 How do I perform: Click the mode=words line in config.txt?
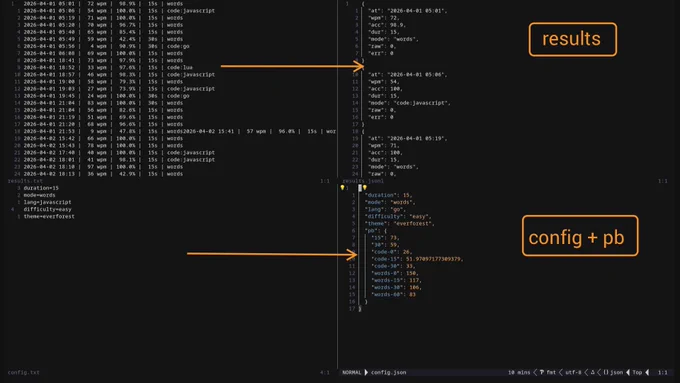click(39, 195)
